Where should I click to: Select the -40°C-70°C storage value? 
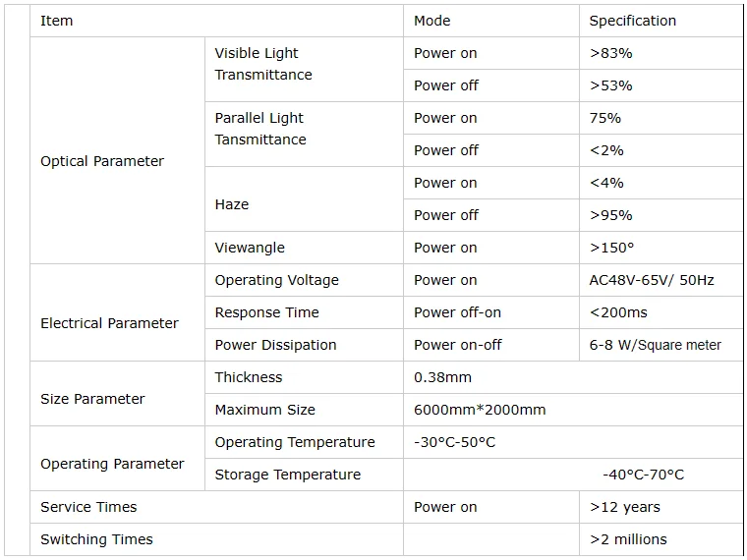pos(643,475)
